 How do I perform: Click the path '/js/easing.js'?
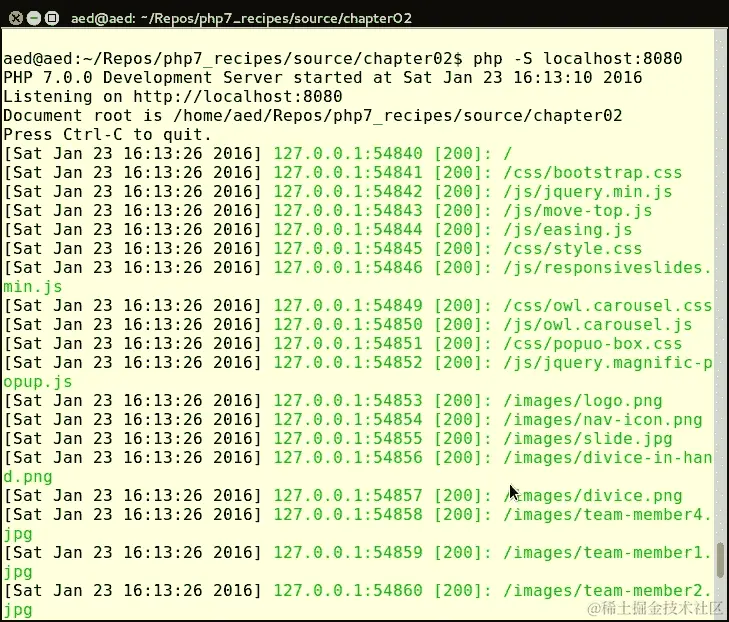(568, 230)
